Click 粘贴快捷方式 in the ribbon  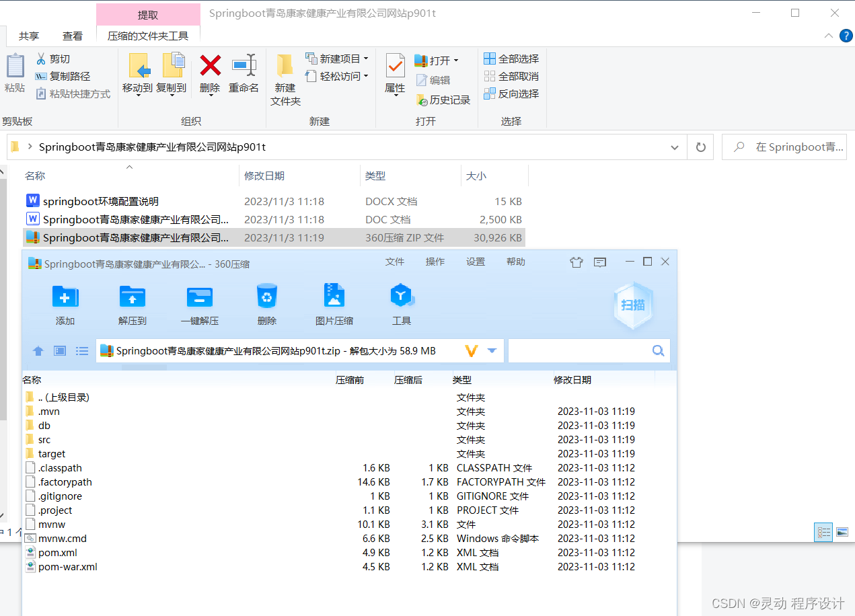[73, 94]
